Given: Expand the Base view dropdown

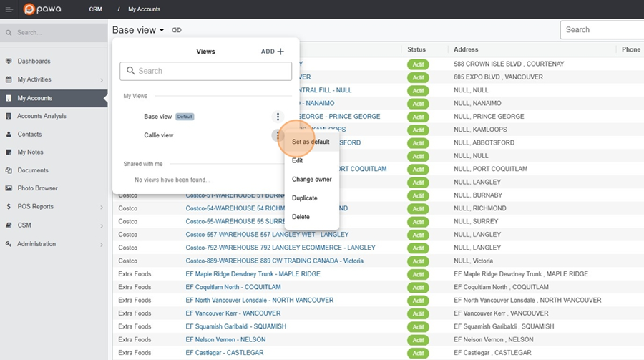Looking at the screenshot, I should [x=138, y=30].
